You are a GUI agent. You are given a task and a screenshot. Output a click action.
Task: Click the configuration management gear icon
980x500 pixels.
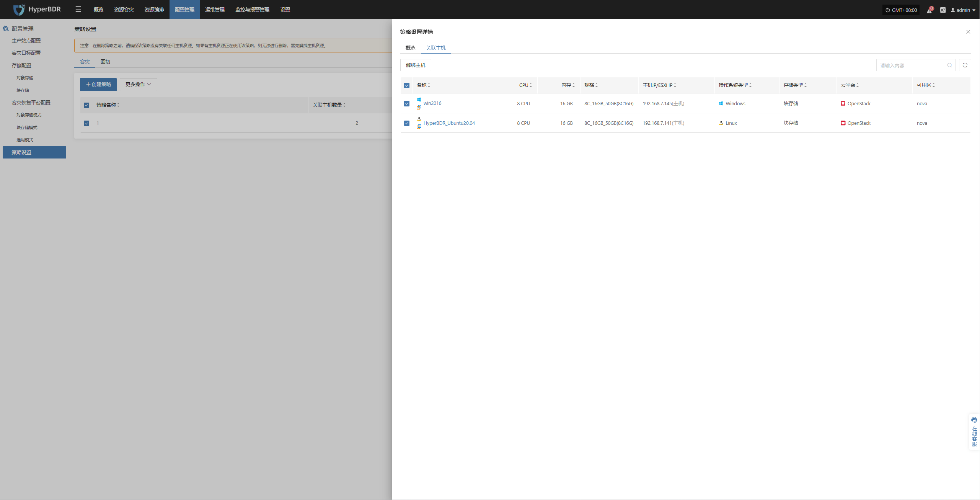[6, 28]
